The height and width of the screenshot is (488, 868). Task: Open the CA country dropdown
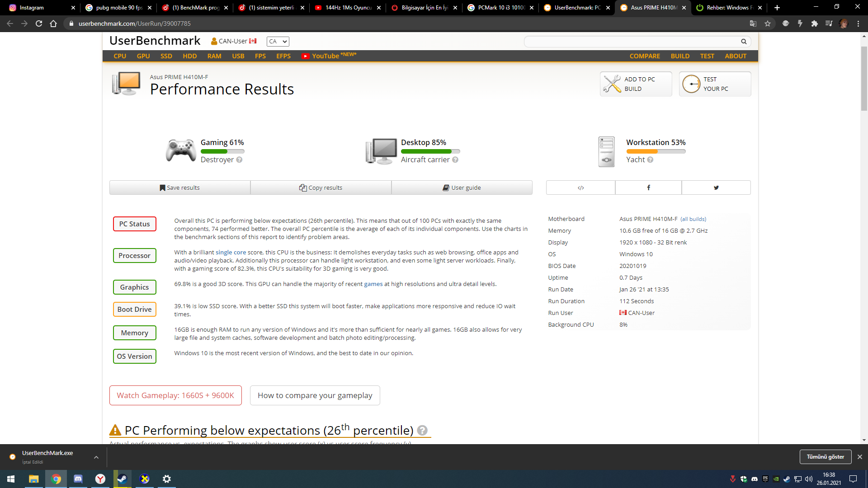[278, 42]
